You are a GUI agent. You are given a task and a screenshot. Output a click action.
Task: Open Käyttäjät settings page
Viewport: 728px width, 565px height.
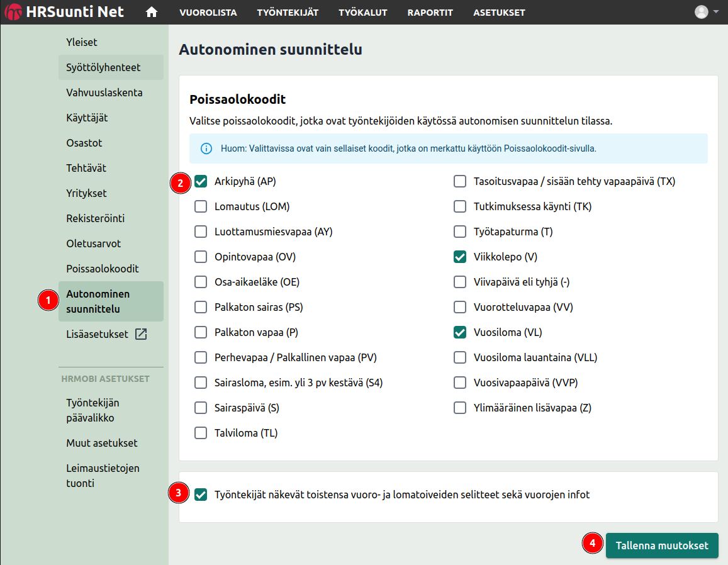point(111,118)
